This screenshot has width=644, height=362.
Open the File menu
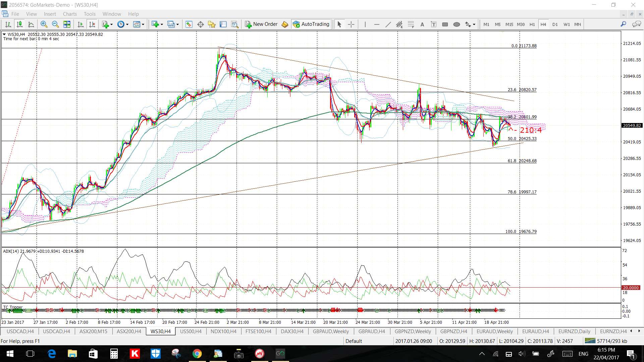click(15, 14)
